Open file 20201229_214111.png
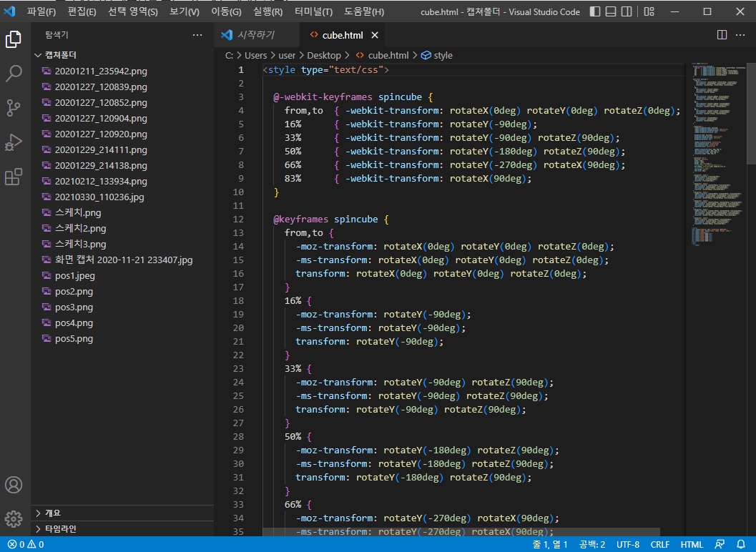The image size is (756, 552). click(122, 150)
